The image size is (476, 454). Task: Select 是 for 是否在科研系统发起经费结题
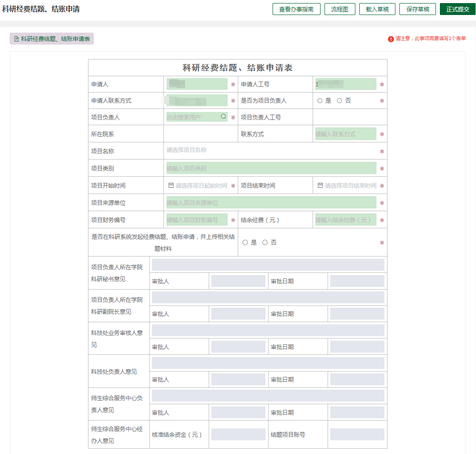pyautogui.click(x=245, y=242)
